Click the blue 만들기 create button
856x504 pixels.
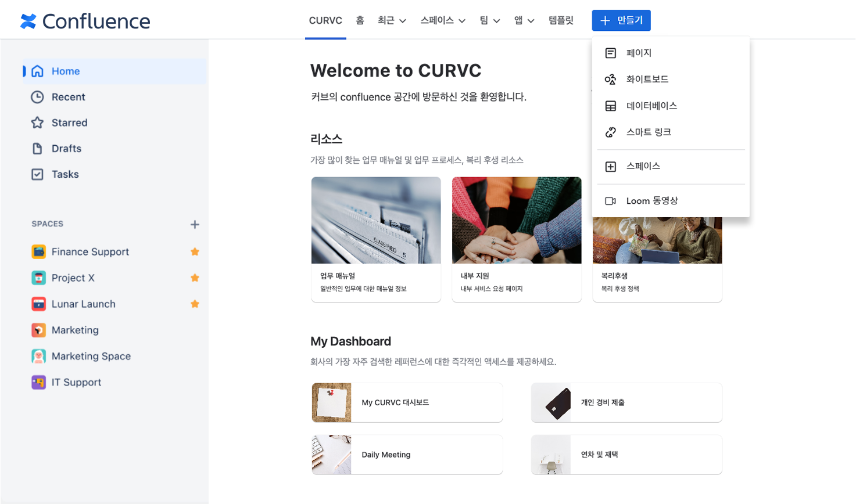pos(621,20)
